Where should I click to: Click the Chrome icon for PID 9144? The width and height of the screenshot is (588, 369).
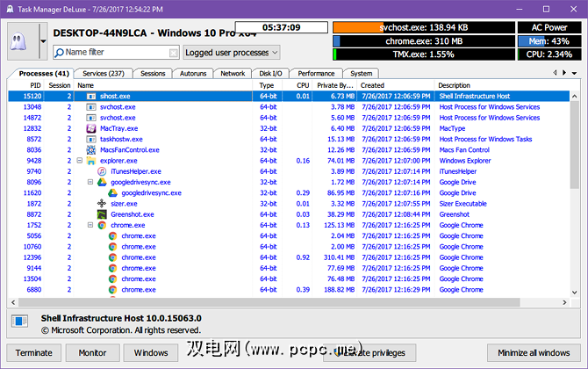[112, 268]
